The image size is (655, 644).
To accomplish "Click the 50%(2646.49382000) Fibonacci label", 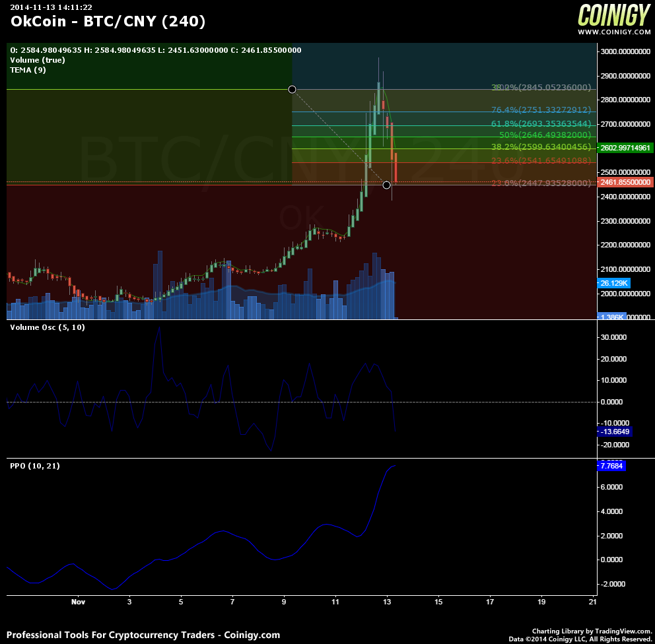I will pyautogui.click(x=545, y=135).
